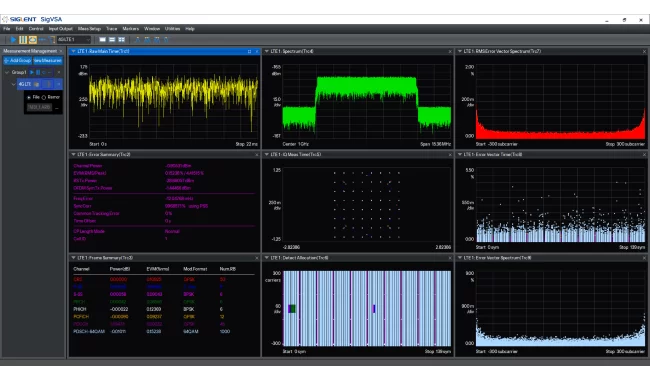The height and width of the screenshot is (380, 650).
Task: Open trace dropdown of RMS Error Vector Spectrum panel
Action: (x=460, y=51)
